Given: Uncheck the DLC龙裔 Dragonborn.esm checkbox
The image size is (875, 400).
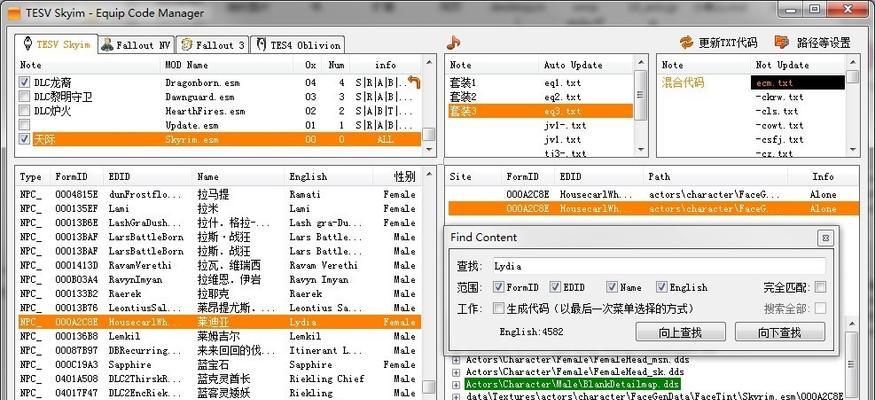Looking at the screenshot, I should (24, 82).
